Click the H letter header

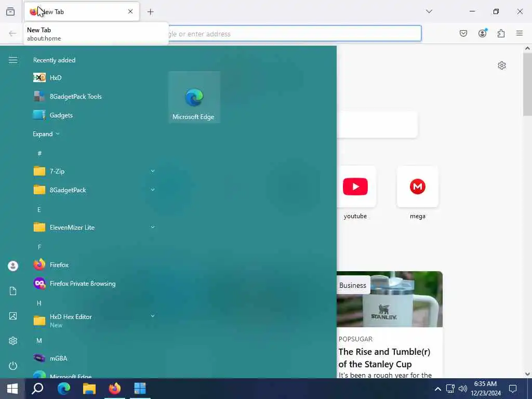pyautogui.click(x=39, y=303)
